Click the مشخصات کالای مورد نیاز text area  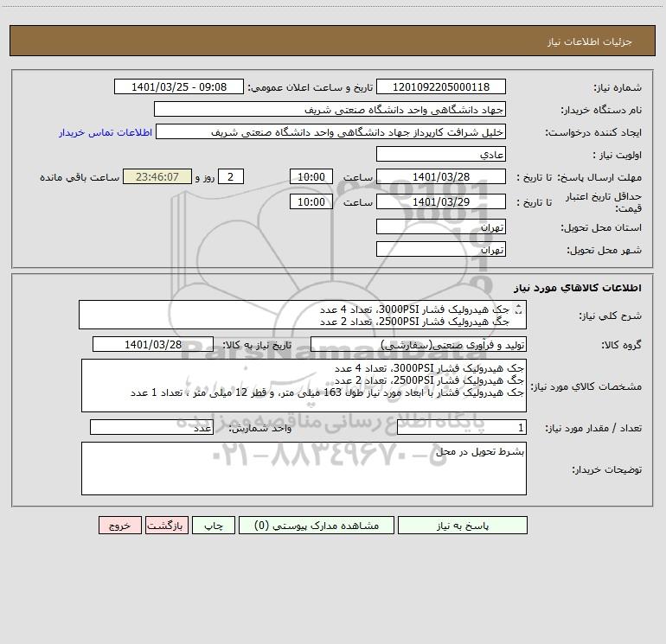pyautogui.click(x=304, y=386)
